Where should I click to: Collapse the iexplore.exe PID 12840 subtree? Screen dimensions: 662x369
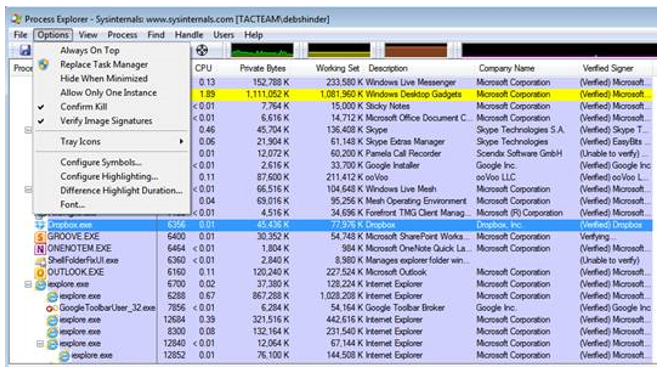[x=40, y=344]
